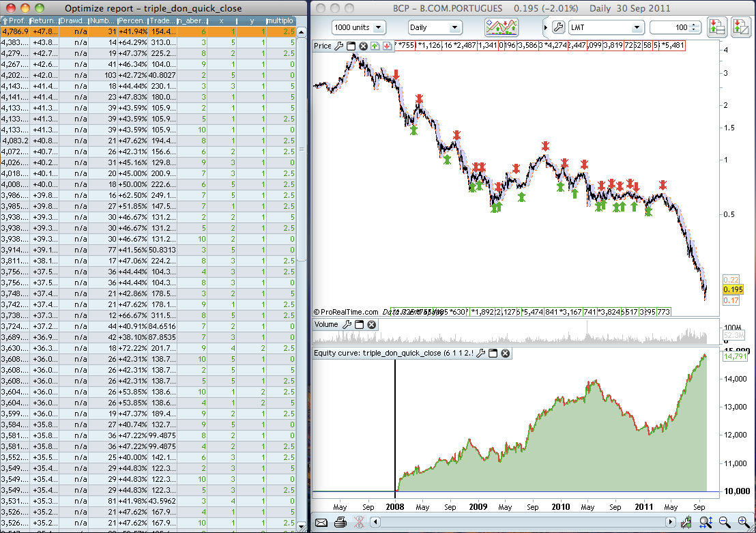This screenshot has width=756, height=533.
Task: Select the report row with 103 trades
Action: tap(147, 75)
